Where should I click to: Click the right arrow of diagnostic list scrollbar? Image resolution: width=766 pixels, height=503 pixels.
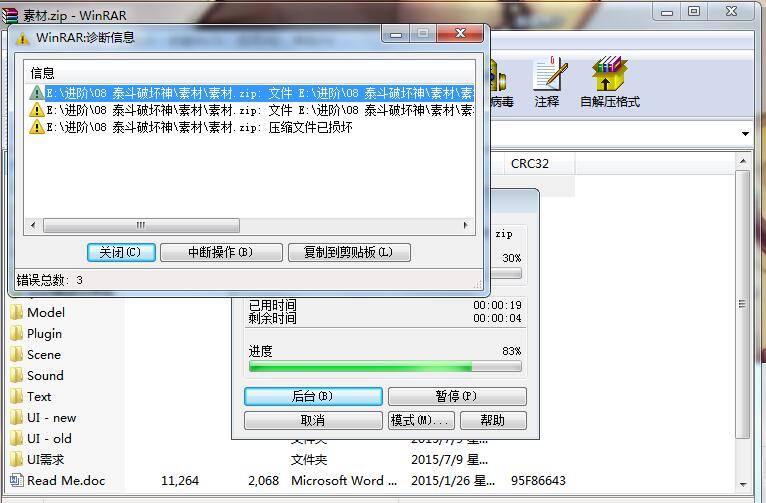point(465,225)
